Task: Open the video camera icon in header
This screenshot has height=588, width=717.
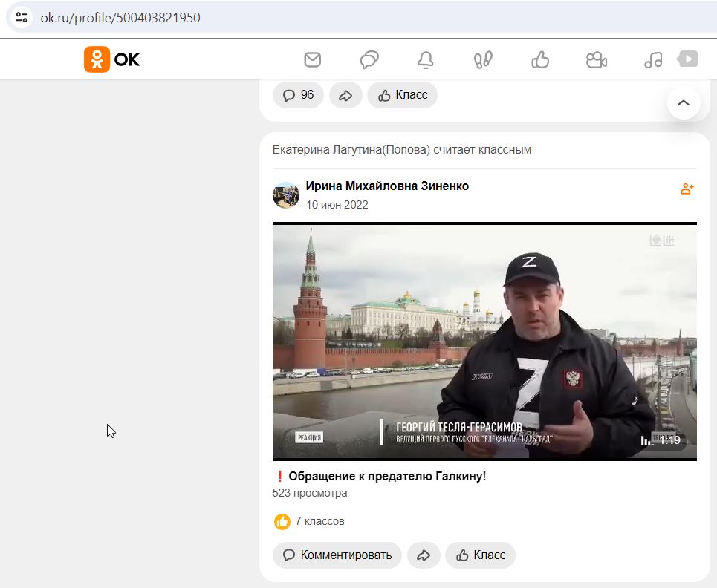Action: tap(597, 60)
